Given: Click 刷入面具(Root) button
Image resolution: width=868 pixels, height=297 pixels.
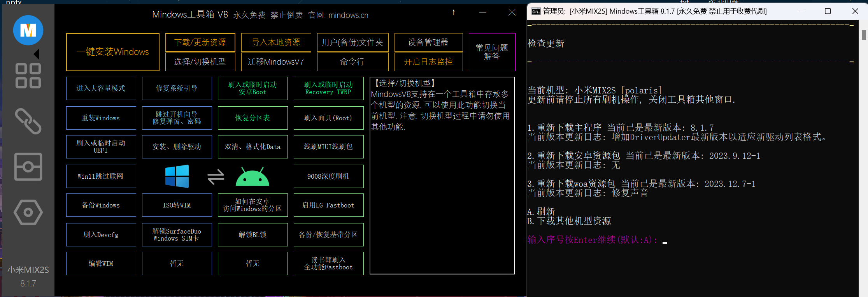Looking at the screenshot, I should point(329,118).
